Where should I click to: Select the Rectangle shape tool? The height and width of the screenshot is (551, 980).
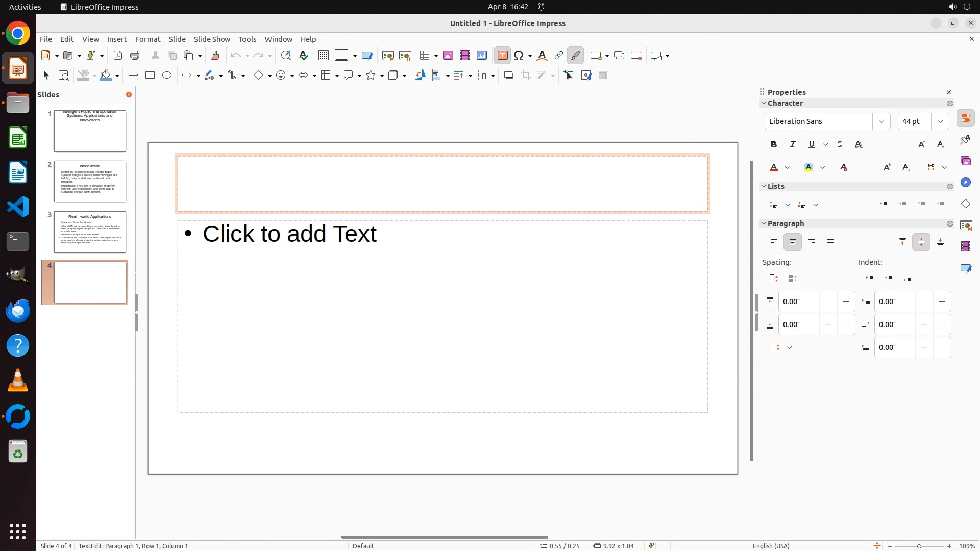pyautogui.click(x=150, y=76)
